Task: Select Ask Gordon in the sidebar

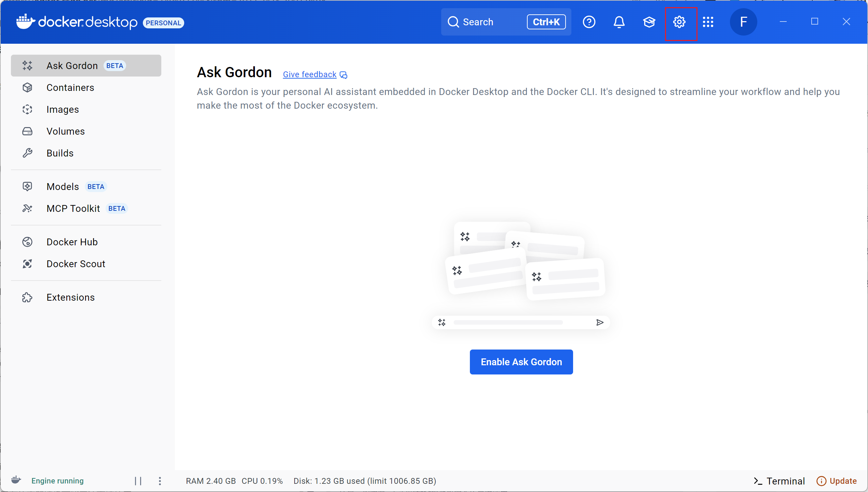Action: point(86,66)
